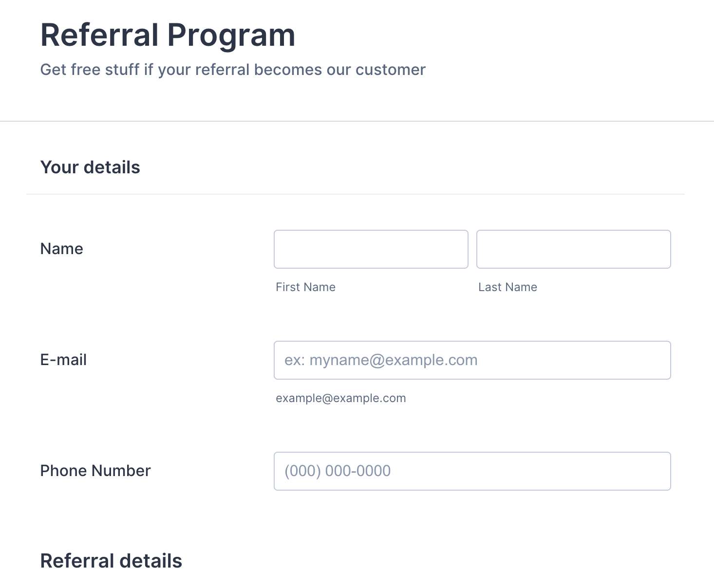Click the "First Name" sublabel text
The height and width of the screenshot is (588, 714).
point(305,287)
